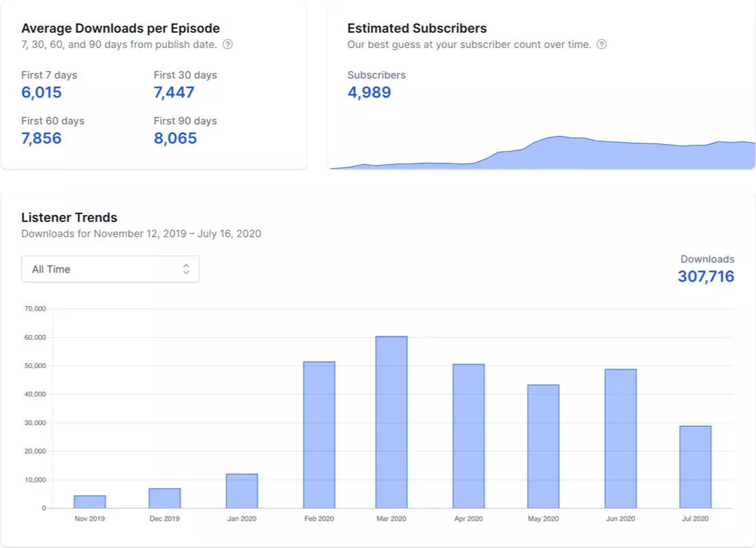
Task: Select the Jul 2020 bar
Action: pos(695,467)
